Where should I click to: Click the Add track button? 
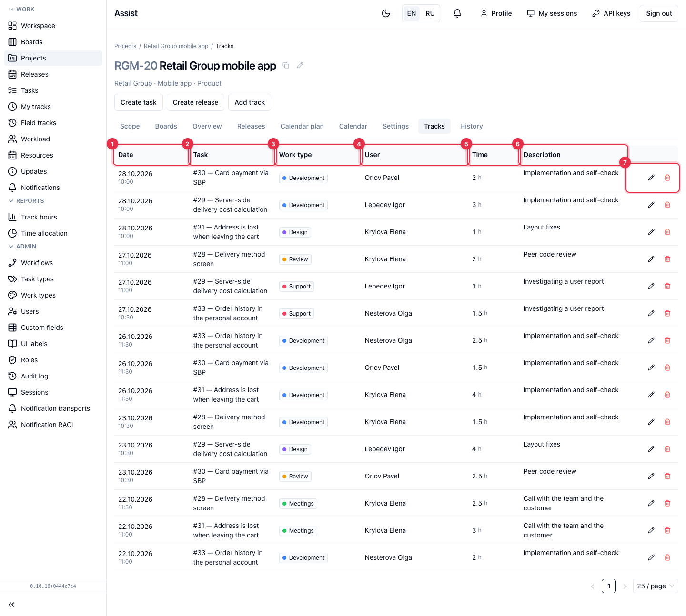coord(250,102)
